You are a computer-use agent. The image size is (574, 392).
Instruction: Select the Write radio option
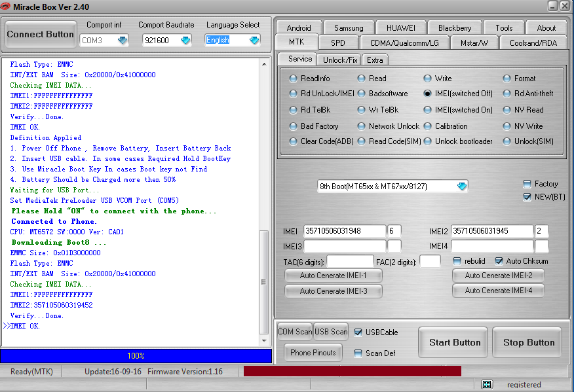point(427,79)
